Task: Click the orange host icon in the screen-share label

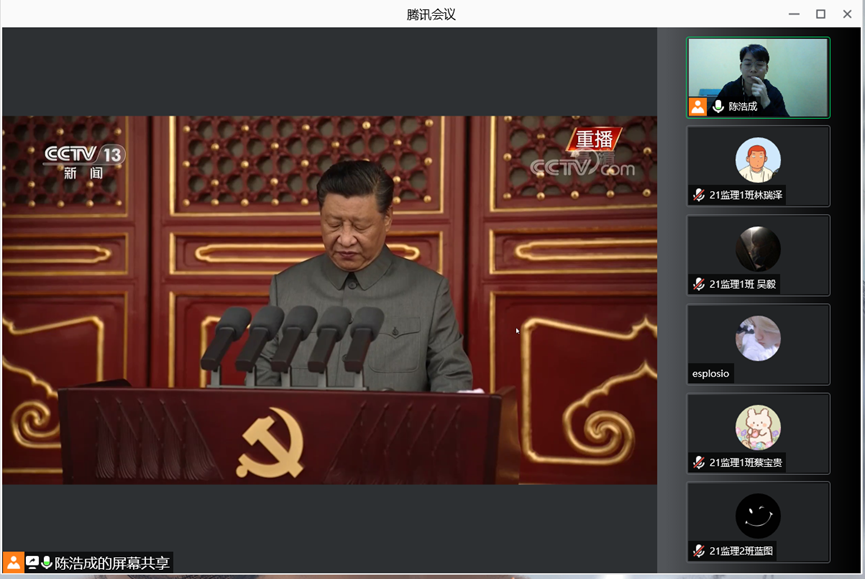Action: point(13,562)
